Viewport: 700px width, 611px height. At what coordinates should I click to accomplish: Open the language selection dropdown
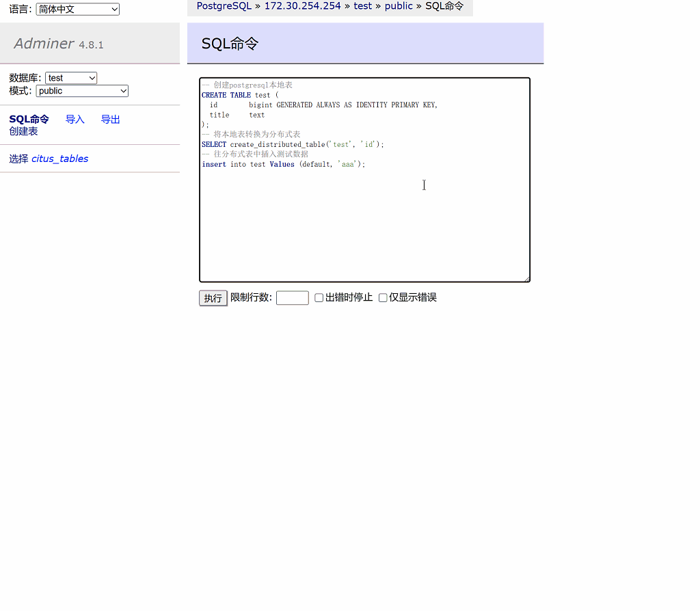pyautogui.click(x=77, y=9)
